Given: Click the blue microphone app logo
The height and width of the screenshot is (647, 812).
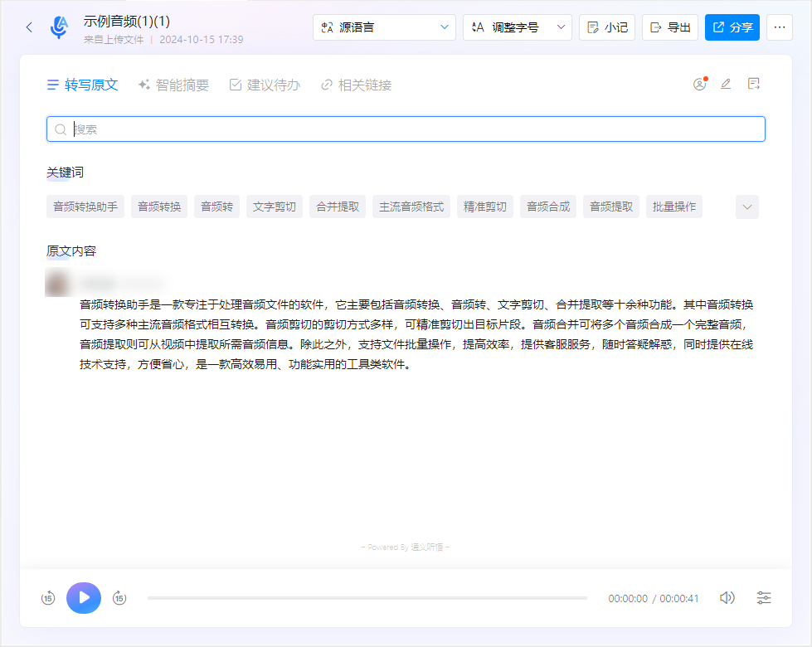Looking at the screenshot, I should pos(59,27).
